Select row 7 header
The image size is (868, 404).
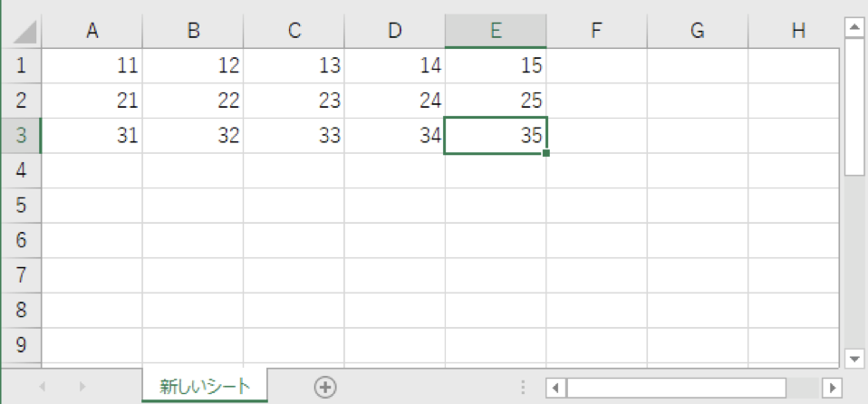pyautogui.click(x=21, y=275)
